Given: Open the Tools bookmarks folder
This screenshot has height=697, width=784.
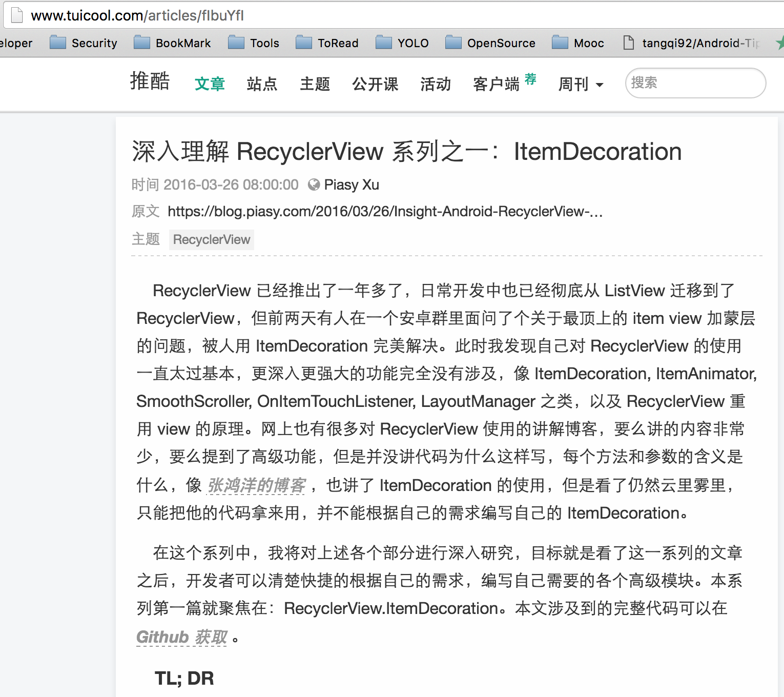Looking at the screenshot, I should point(254,43).
